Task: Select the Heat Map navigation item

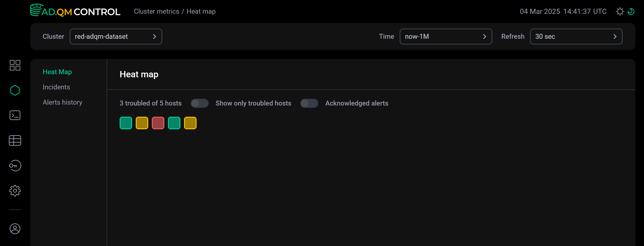Action: click(57, 72)
